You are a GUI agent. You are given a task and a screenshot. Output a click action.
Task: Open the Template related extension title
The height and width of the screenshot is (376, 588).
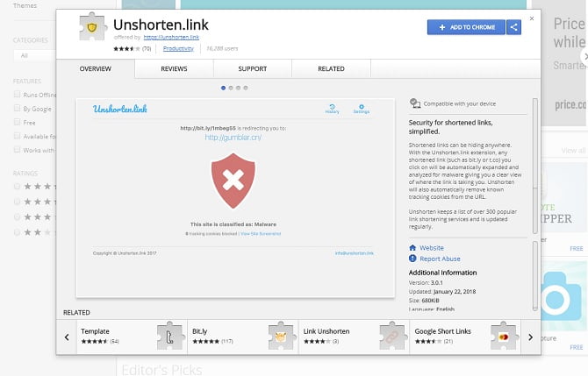click(x=95, y=331)
